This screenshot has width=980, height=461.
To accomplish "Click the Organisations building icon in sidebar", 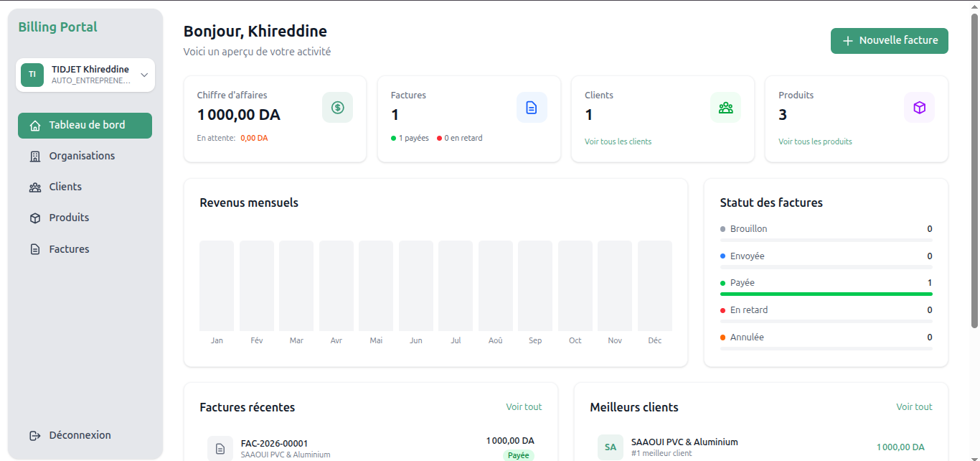I will click(34, 155).
